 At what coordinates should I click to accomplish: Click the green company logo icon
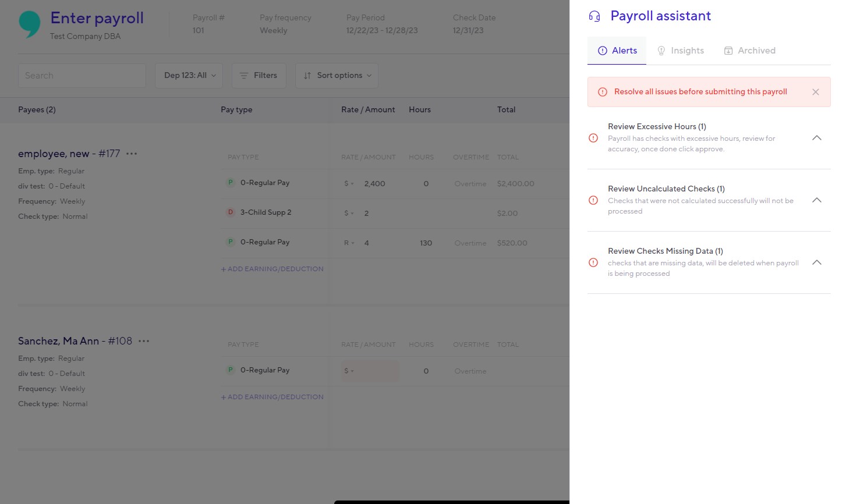pyautogui.click(x=30, y=24)
